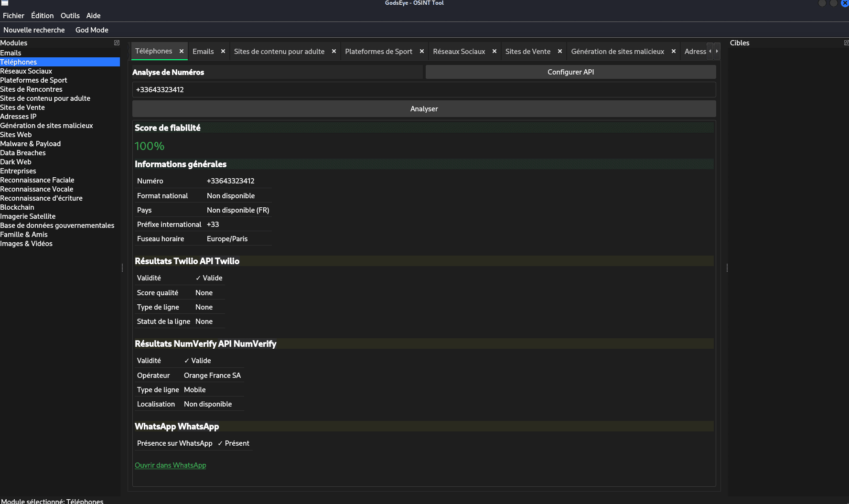
Task: Switch to Réseaux Sociaux tab
Action: point(459,51)
